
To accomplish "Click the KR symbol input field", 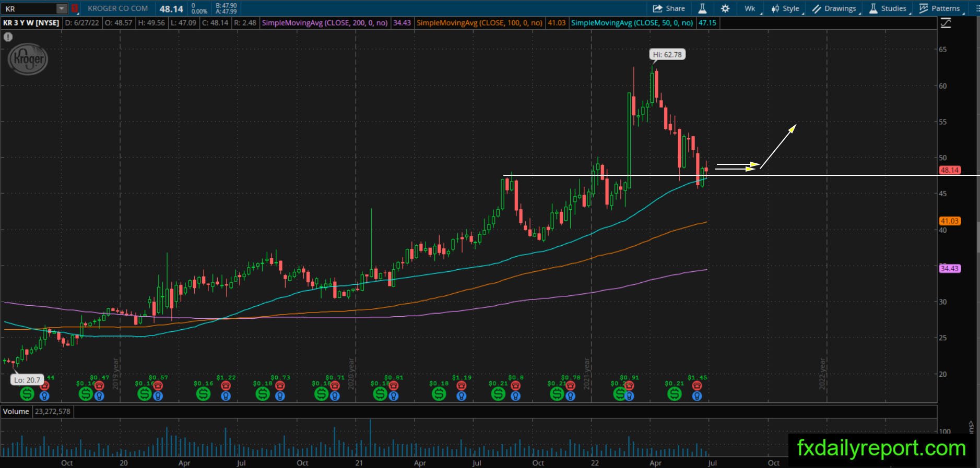I will point(30,8).
